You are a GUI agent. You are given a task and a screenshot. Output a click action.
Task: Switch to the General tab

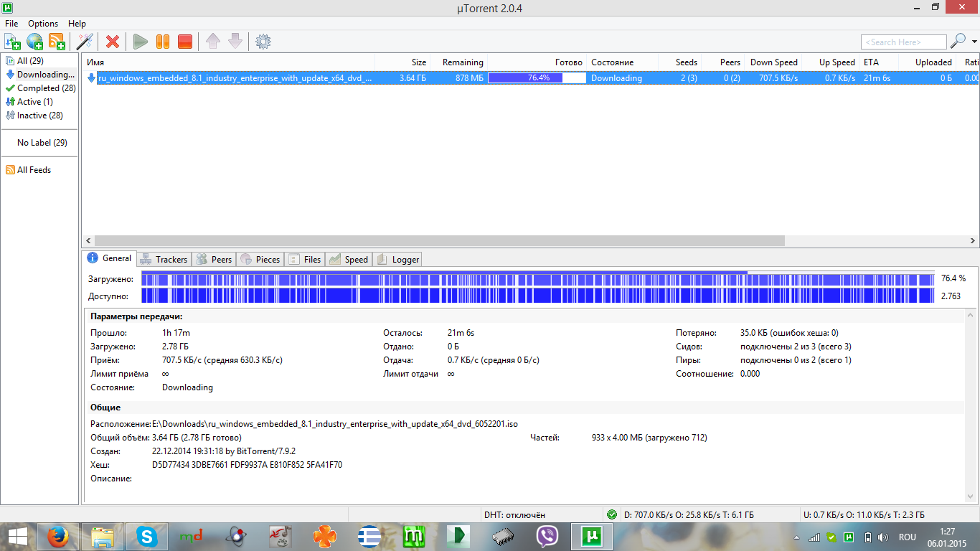[109, 258]
